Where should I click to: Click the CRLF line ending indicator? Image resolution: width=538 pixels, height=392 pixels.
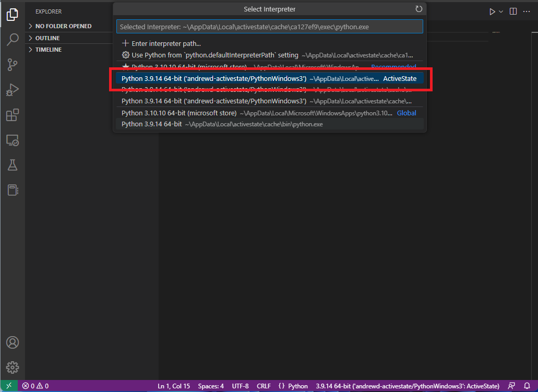tap(264, 386)
